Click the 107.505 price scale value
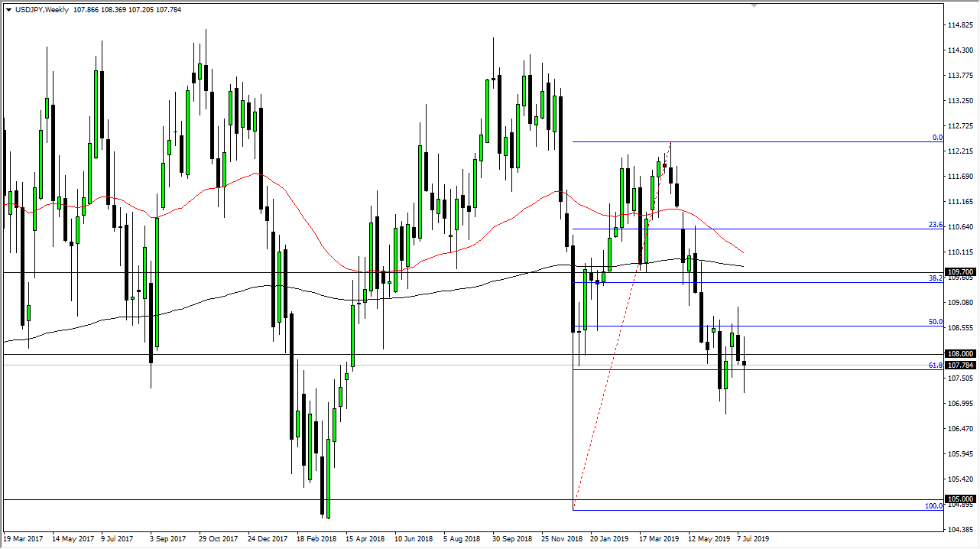This screenshot has height=549, width=980. point(962,378)
